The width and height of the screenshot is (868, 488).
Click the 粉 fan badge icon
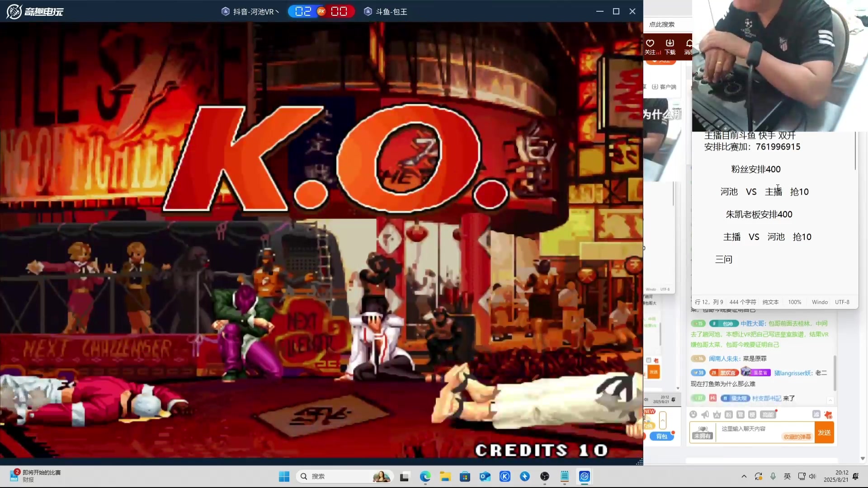point(729,414)
